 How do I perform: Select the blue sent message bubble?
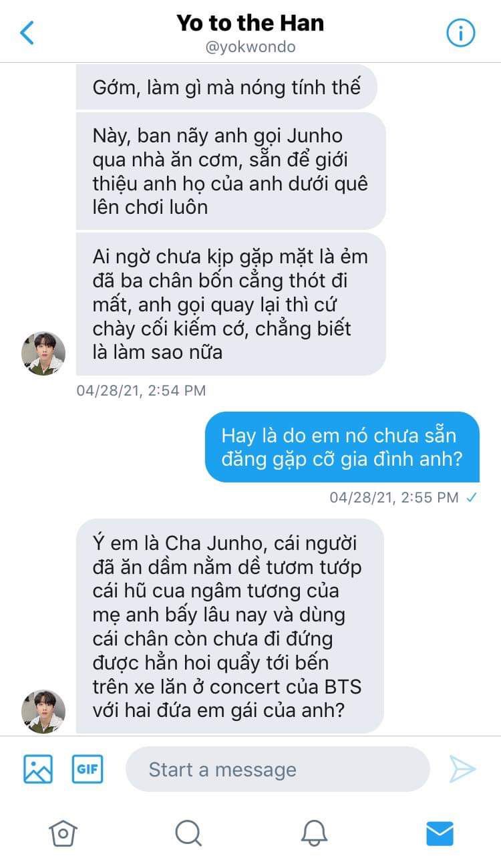point(342,447)
